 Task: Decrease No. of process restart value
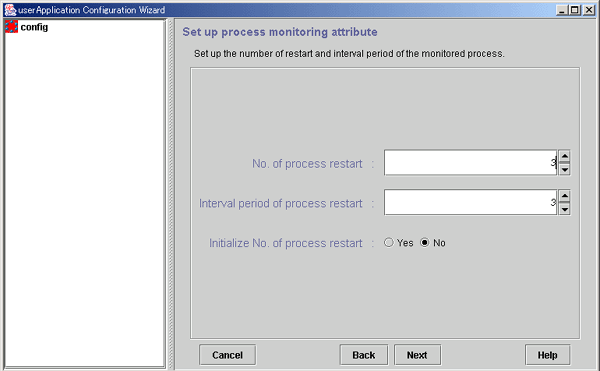click(564, 169)
